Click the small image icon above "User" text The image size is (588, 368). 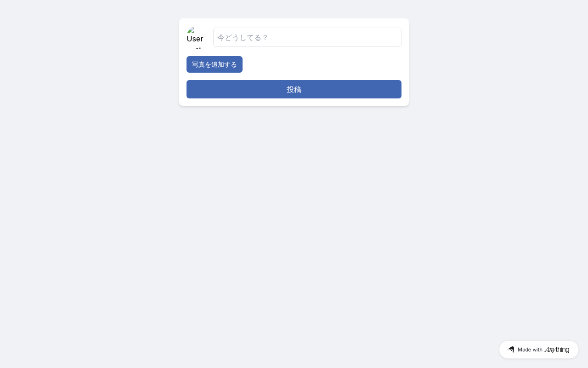190,30
